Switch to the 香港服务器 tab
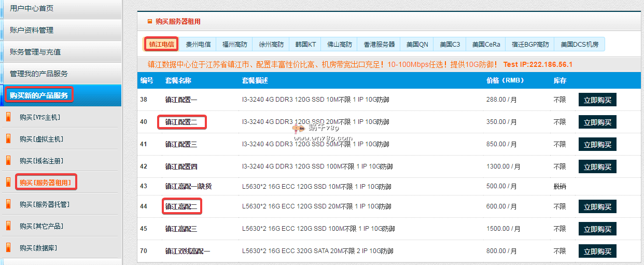This screenshot has width=644, height=265. click(x=379, y=45)
